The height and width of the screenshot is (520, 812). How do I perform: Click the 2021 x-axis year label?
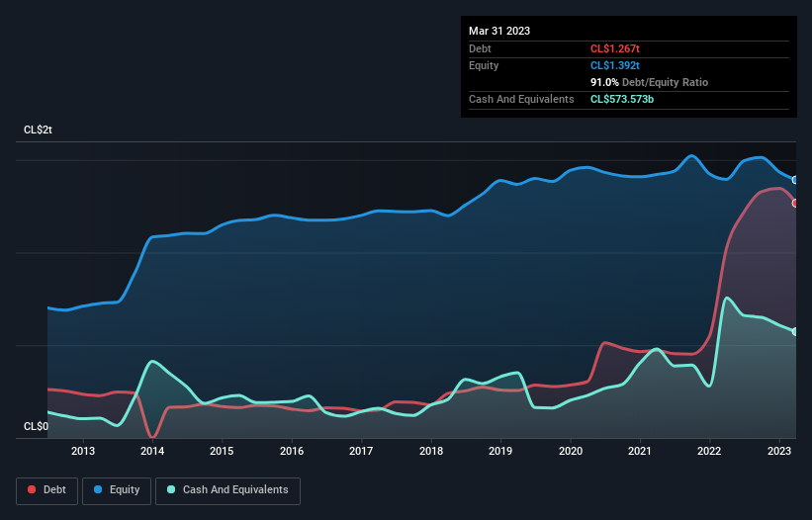(x=640, y=452)
